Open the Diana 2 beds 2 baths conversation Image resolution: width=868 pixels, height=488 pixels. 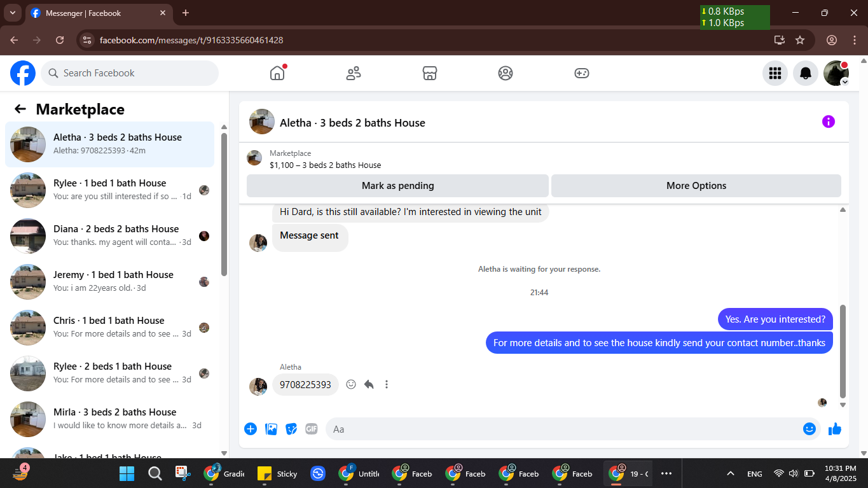109,236
